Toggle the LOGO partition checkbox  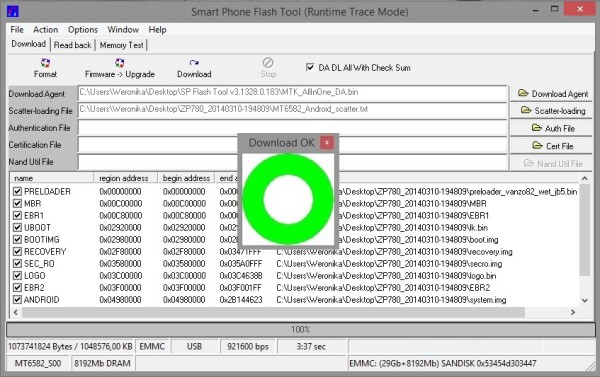17,276
